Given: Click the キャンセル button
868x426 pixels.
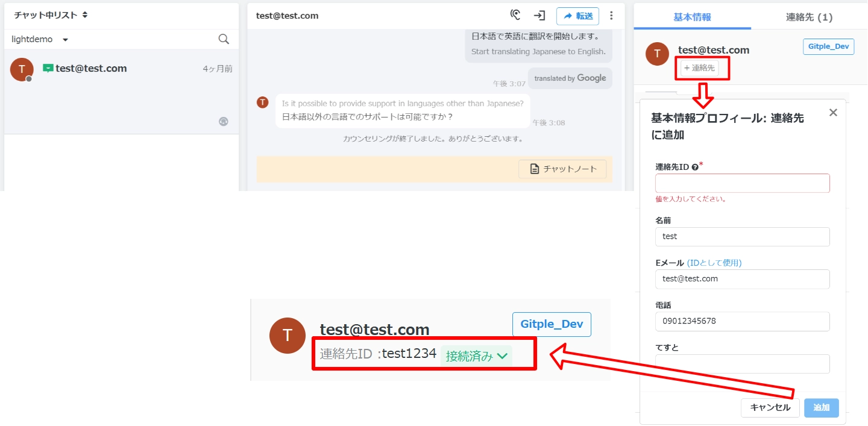Looking at the screenshot, I should pos(770,408).
